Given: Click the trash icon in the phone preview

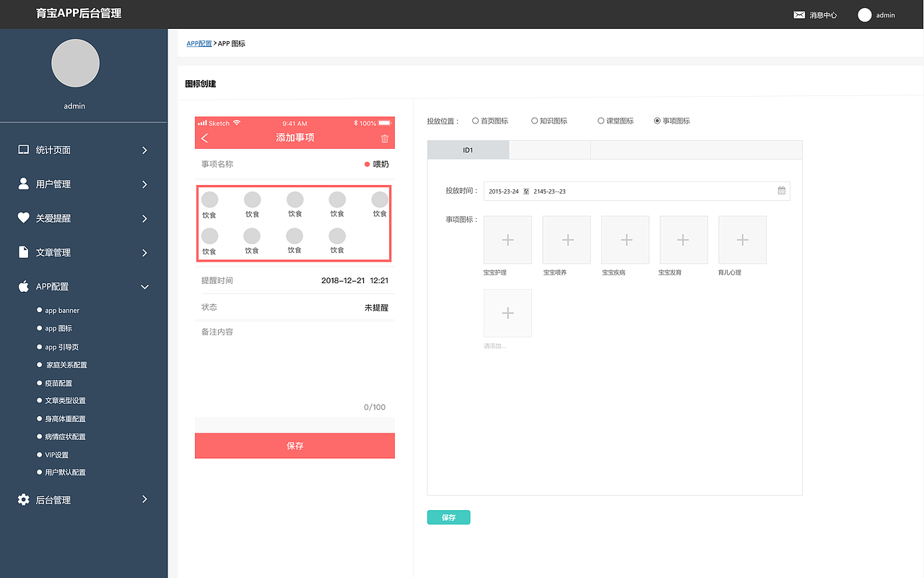Looking at the screenshot, I should point(384,138).
